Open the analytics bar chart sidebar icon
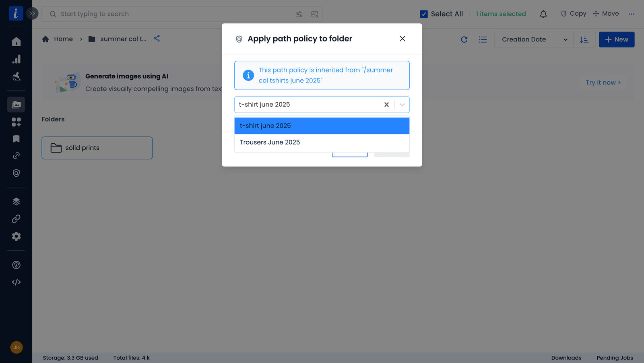Screen dimensions: 644x363 16,59
